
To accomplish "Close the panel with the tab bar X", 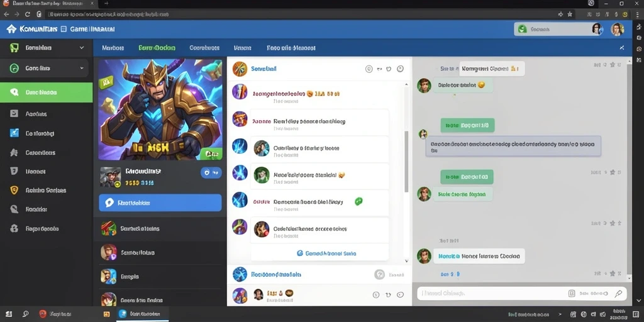I will pyautogui.click(x=622, y=48).
